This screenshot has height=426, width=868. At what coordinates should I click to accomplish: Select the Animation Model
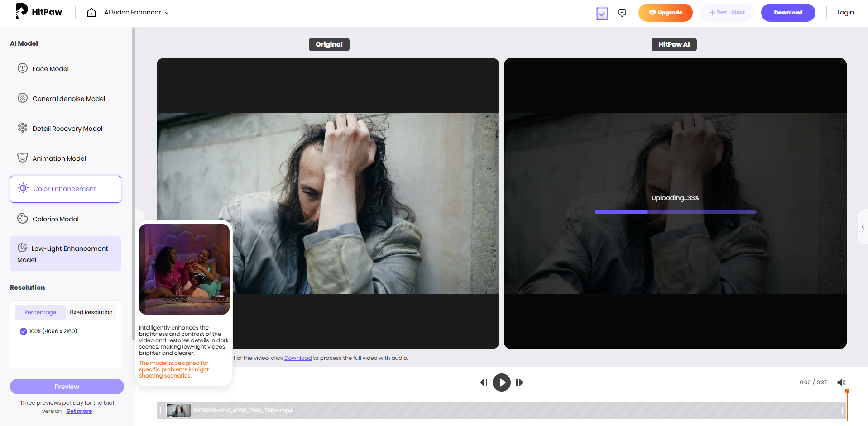click(59, 158)
